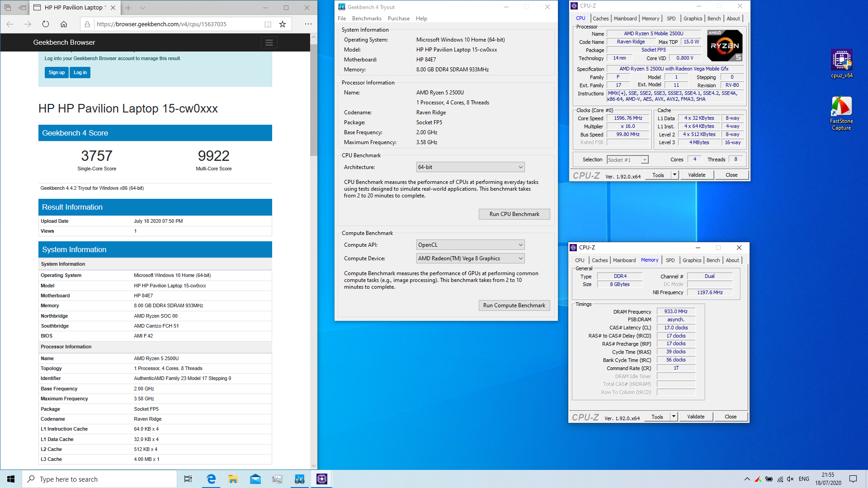This screenshot has height=488, width=868.
Task: Click the ENG language indicator
Action: (804, 479)
